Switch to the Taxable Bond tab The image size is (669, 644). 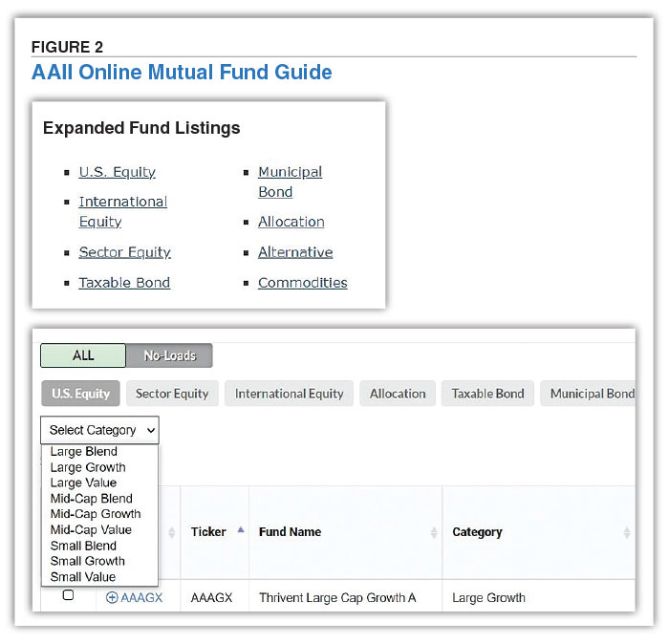tap(487, 394)
